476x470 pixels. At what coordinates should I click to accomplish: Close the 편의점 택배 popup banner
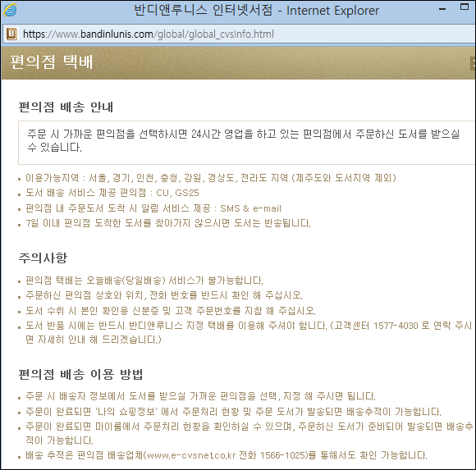point(474,63)
